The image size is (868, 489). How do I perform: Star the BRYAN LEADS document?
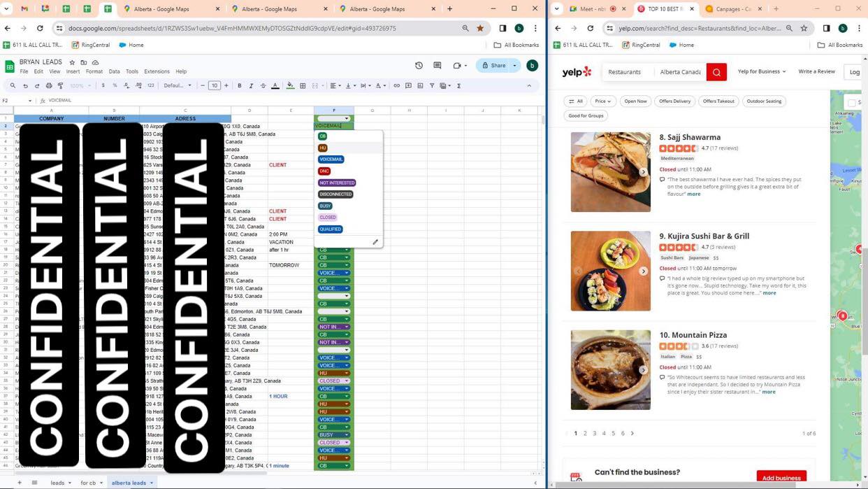click(x=72, y=62)
